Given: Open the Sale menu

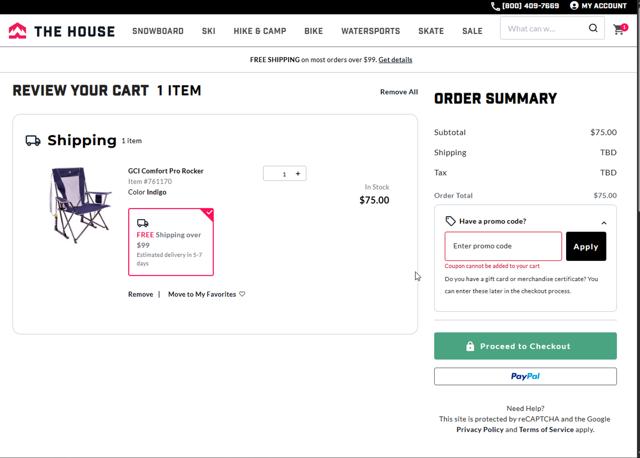Looking at the screenshot, I should 472,31.
